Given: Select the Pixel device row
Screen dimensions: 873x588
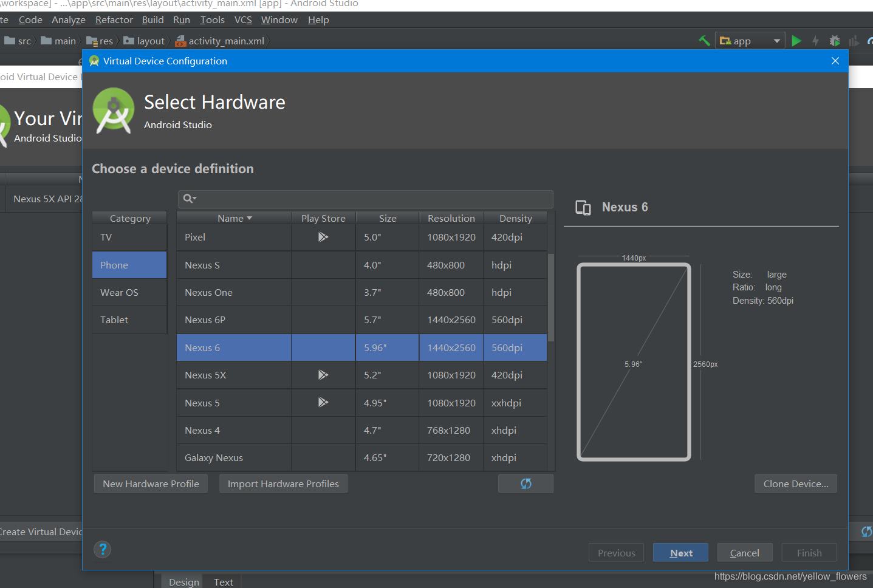Looking at the screenshot, I should pos(362,237).
